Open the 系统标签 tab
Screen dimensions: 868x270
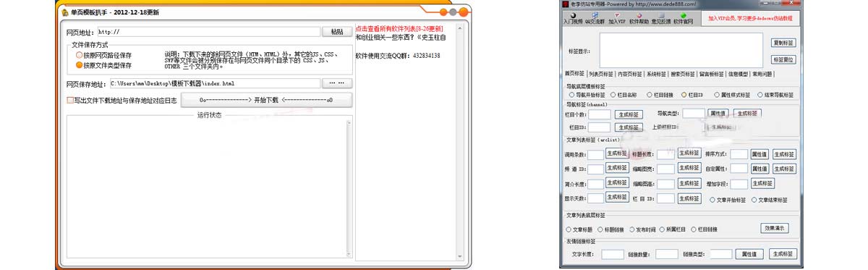pos(656,74)
